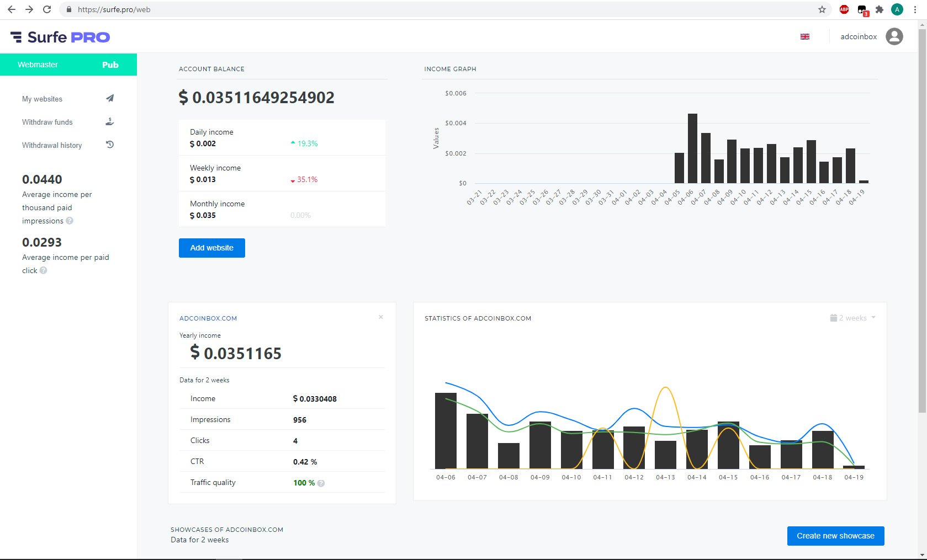
Task: Show help for average income per paid click
Action: (43, 270)
